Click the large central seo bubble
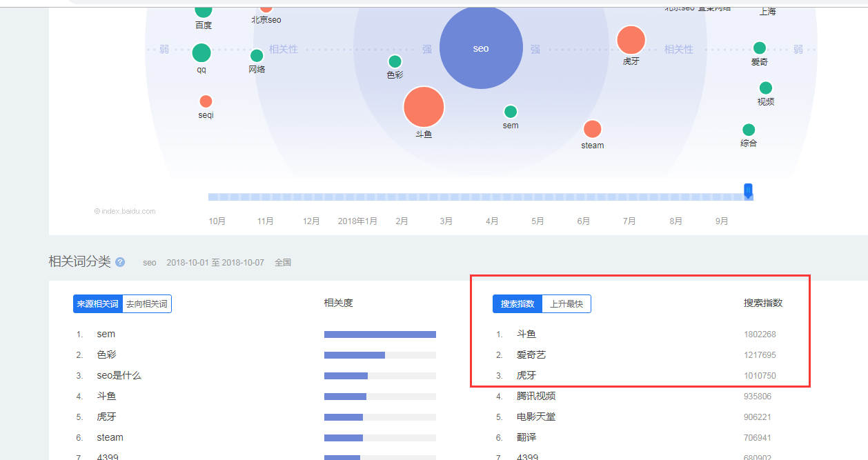The image size is (868, 460). click(481, 48)
